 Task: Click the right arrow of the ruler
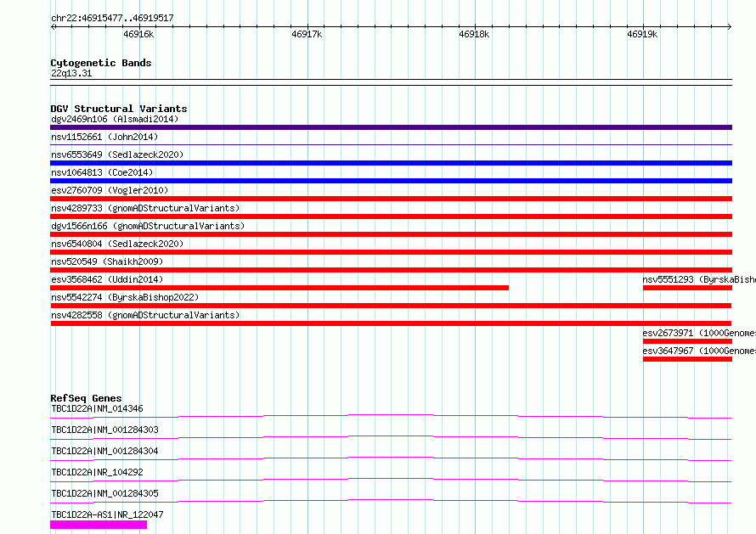click(x=730, y=26)
